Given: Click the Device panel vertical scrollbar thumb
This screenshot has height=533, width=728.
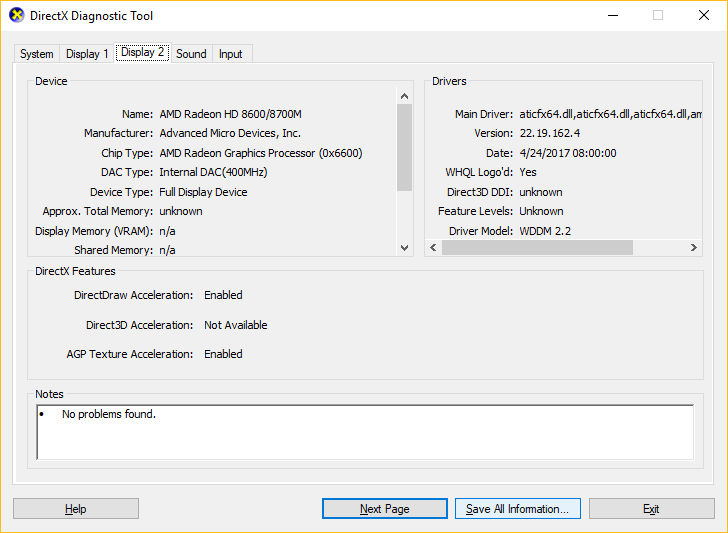Looking at the screenshot, I should click(x=404, y=147).
